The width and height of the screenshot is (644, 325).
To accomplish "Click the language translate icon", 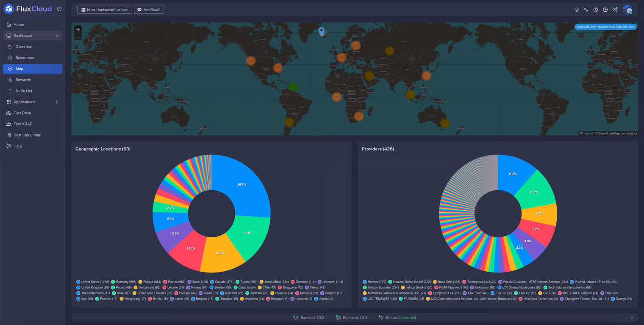I will pos(586,10).
